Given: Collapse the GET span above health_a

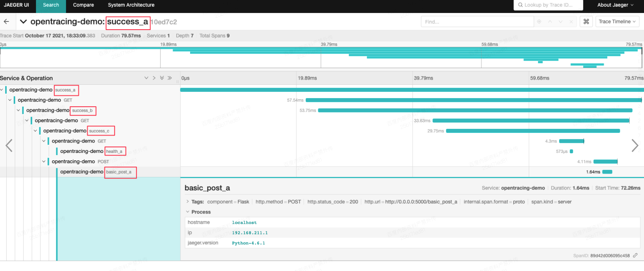Looking at the screenshot, I should (x=44, y=141).
